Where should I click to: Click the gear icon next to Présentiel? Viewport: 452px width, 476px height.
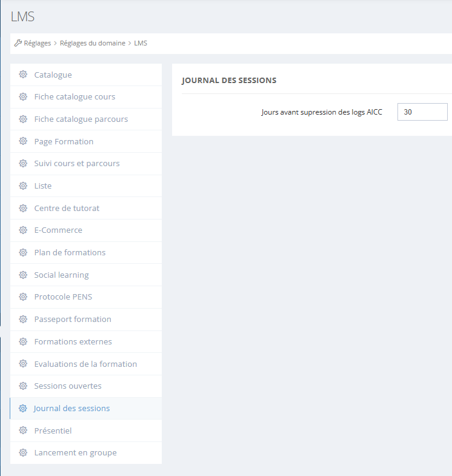pyautogui.click(x=23, y=431)
